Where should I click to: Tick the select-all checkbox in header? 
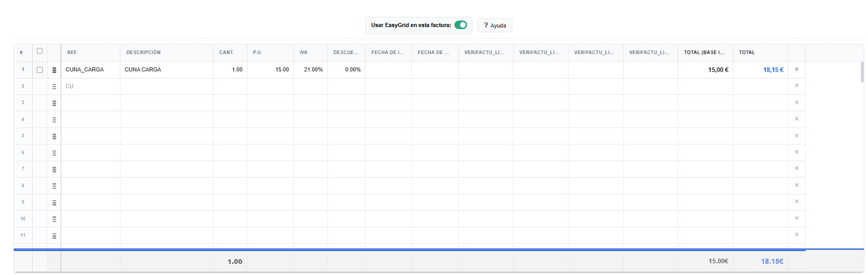point(40,51)
